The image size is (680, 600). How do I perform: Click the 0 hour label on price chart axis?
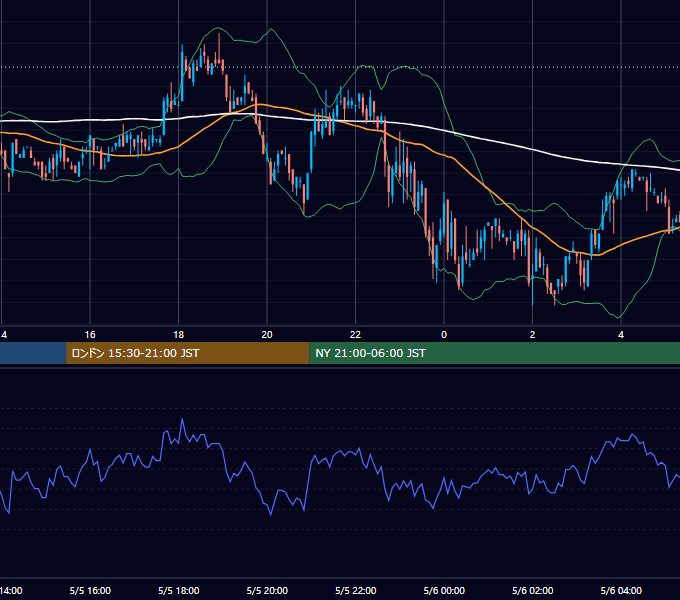444,335
